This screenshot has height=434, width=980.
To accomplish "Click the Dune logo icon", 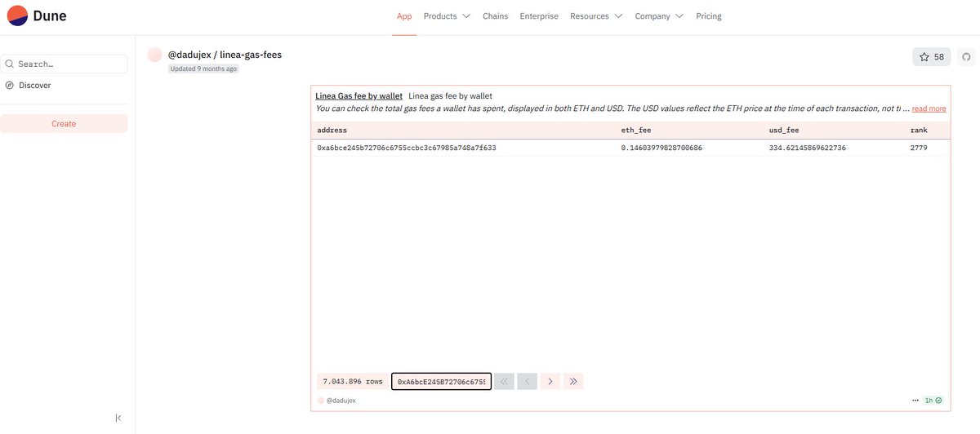I will coord(17,15).
